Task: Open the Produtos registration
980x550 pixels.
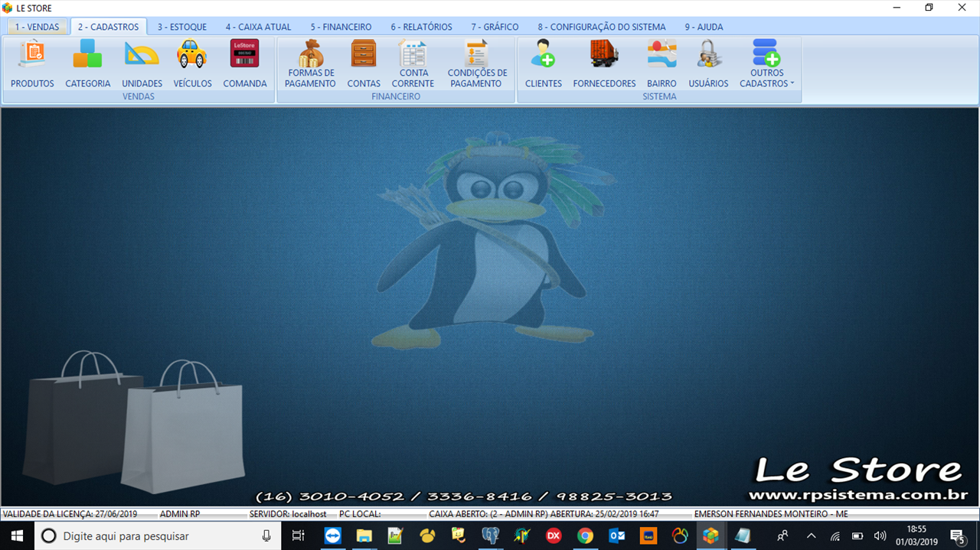Action: (32, 64)
